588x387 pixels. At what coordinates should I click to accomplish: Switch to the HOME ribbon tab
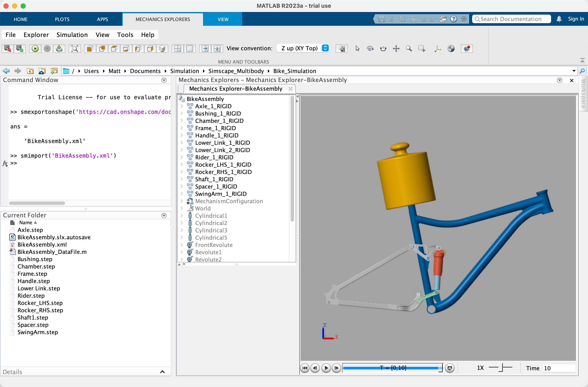21,19
